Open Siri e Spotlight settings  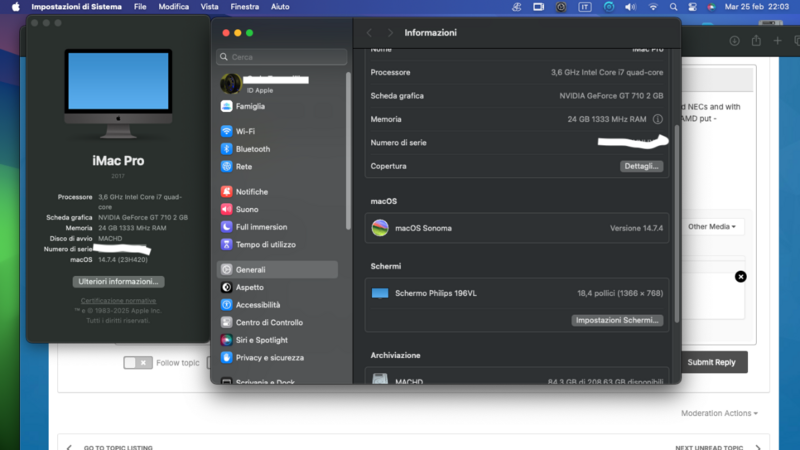pos(262,340)
